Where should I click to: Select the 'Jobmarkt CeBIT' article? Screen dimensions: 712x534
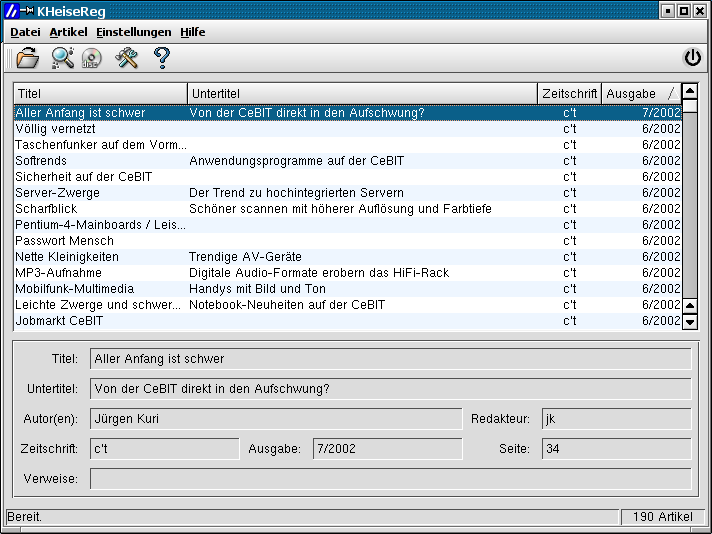[x=348, y=321]
